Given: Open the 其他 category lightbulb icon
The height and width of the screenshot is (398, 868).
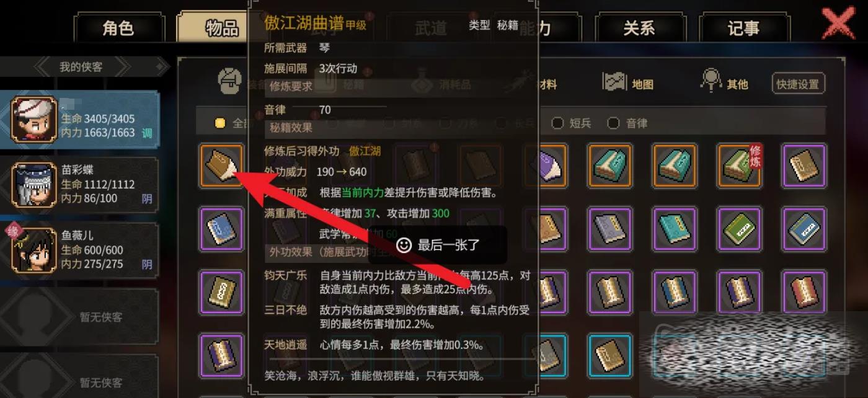Looking at the screenshot, I should (711, 81).
